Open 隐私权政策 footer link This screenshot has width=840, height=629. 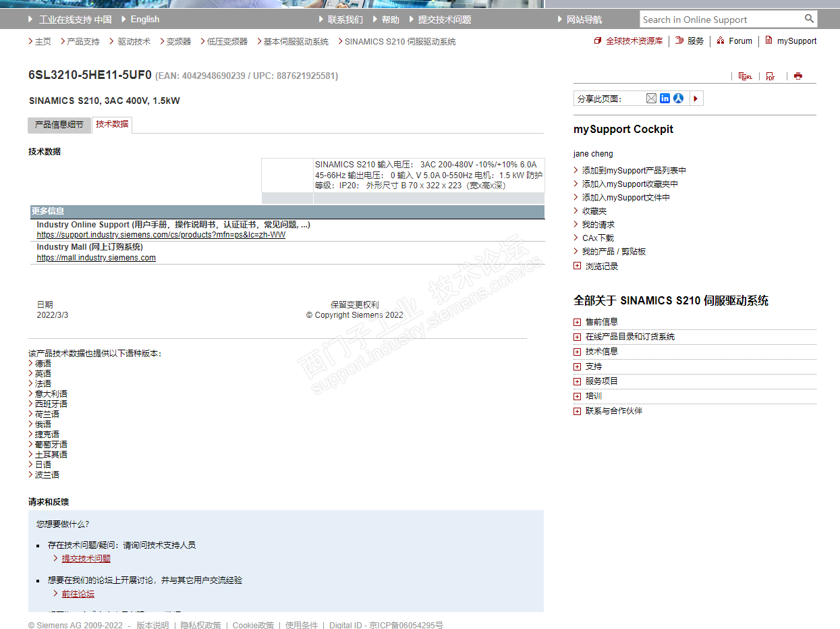point(200,625)
